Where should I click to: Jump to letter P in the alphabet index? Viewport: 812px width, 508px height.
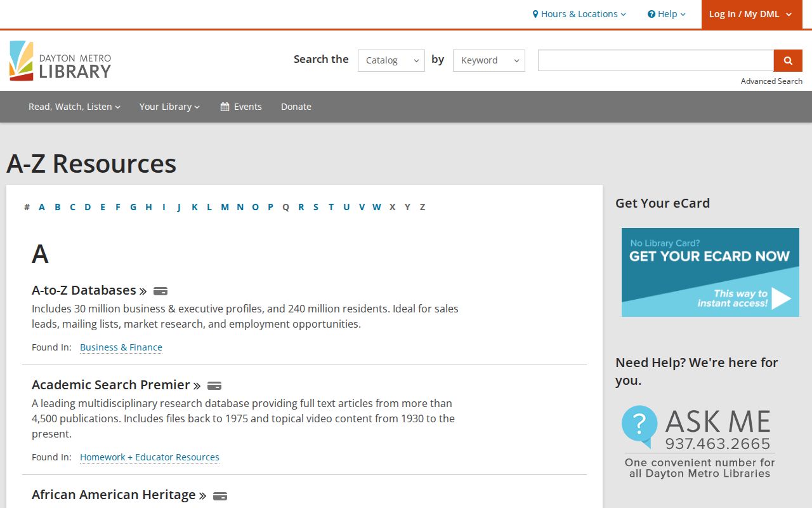(x=270, y=207)
